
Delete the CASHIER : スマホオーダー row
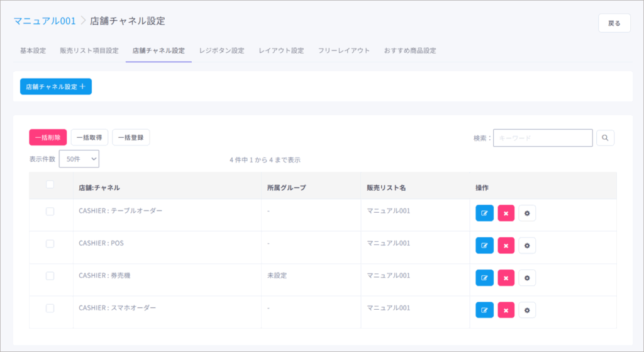coord(506,310)
